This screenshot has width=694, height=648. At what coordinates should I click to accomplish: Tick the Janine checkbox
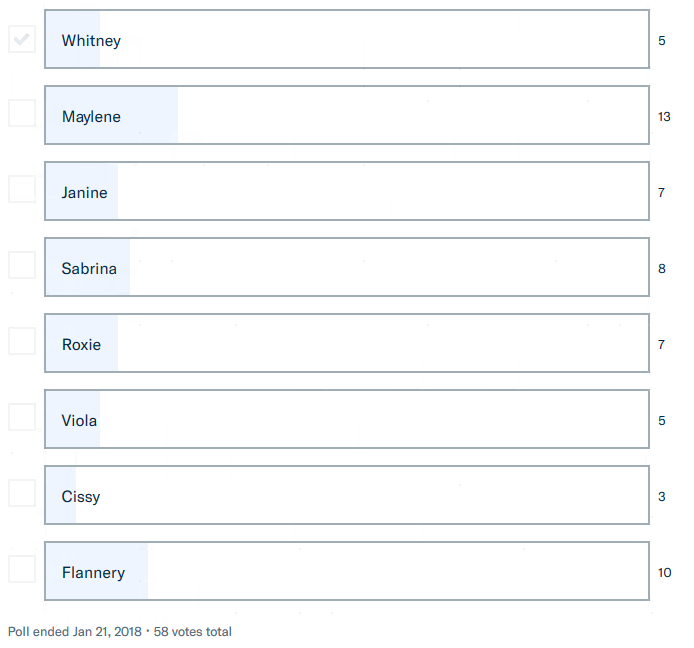pos(22,189)
